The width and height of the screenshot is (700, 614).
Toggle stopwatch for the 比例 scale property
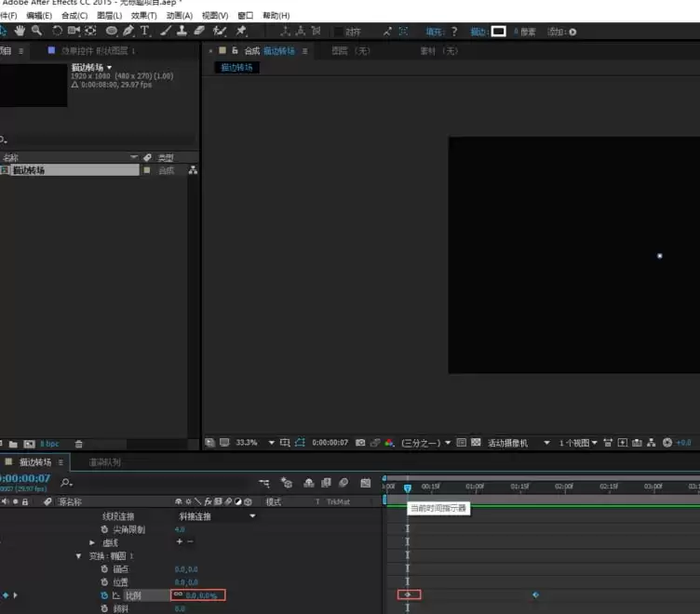104,595
